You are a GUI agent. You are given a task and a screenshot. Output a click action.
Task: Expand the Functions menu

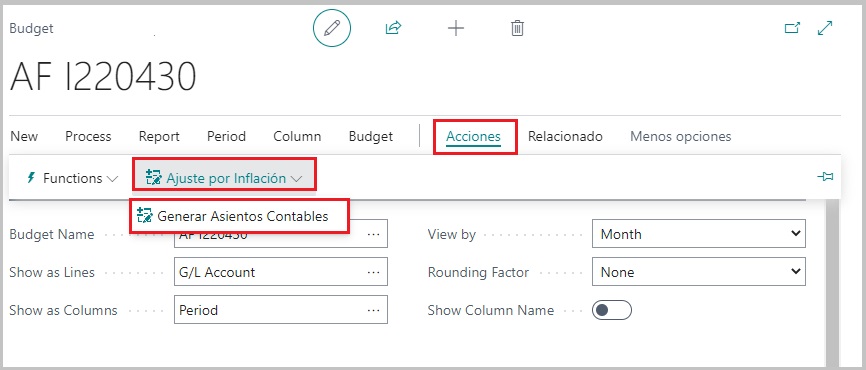[72, 178]
